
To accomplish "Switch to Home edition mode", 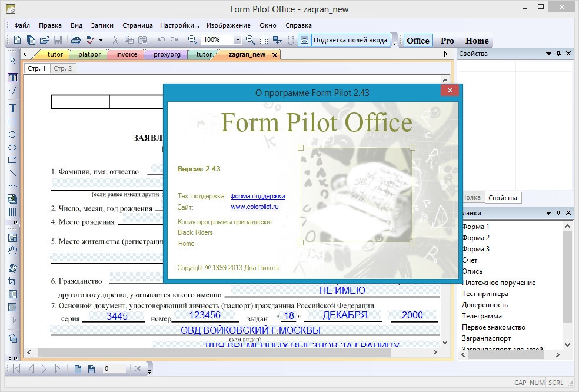I will coord(477,41).
